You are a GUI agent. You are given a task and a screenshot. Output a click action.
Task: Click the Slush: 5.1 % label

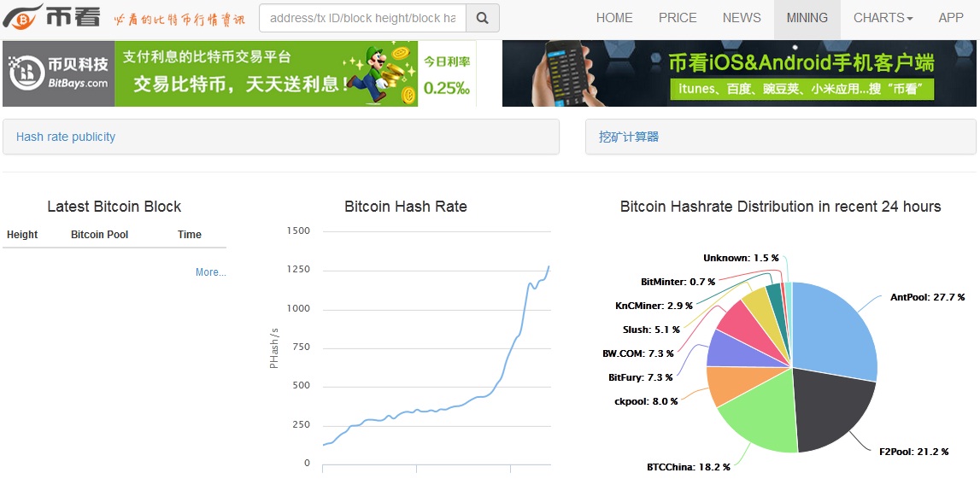(x=650, y=330)
